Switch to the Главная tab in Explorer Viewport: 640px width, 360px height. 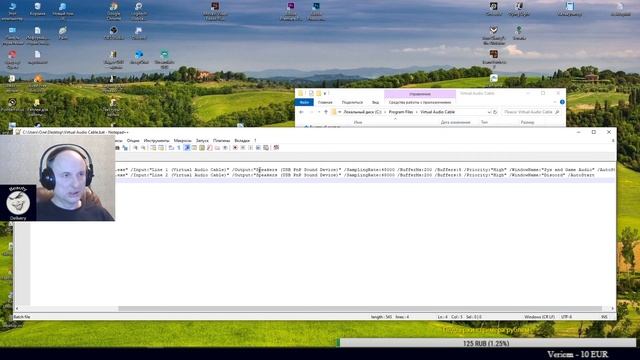click(x=325, y=102)
